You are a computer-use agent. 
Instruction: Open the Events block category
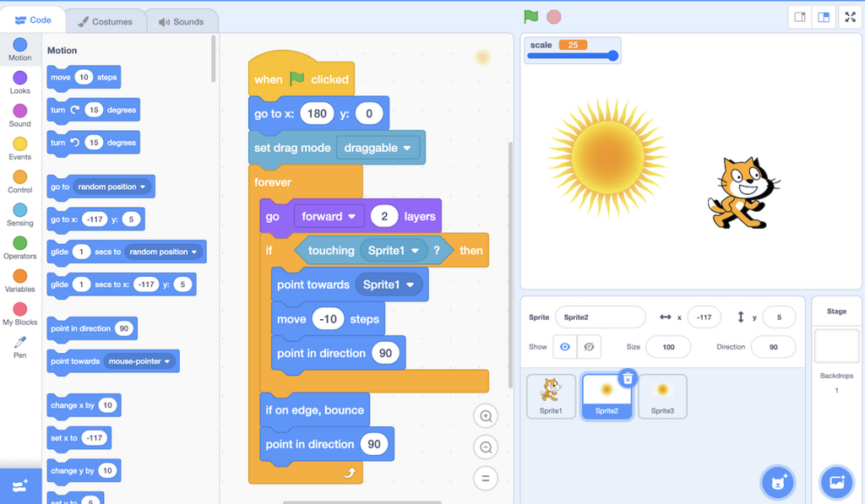coord(20,149)
